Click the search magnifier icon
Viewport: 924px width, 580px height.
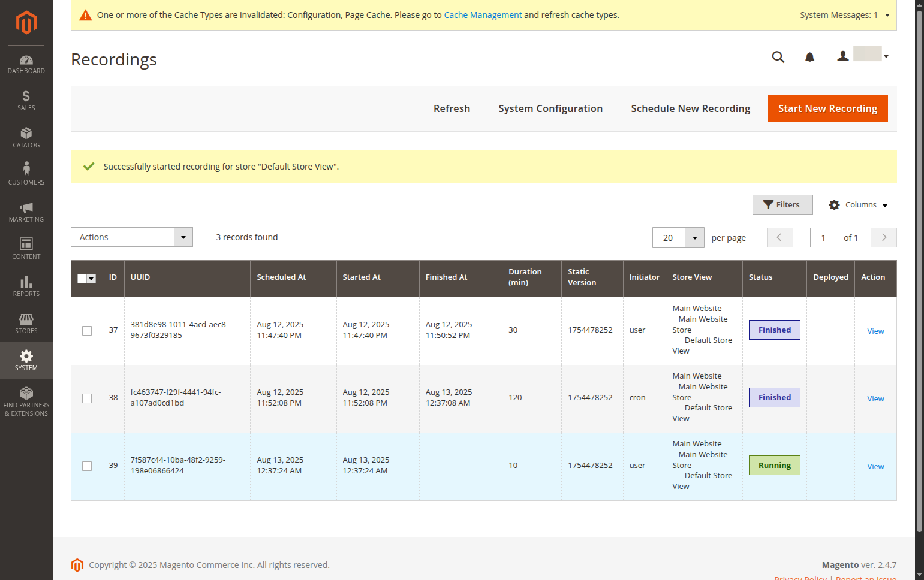[x=778, y=57]
